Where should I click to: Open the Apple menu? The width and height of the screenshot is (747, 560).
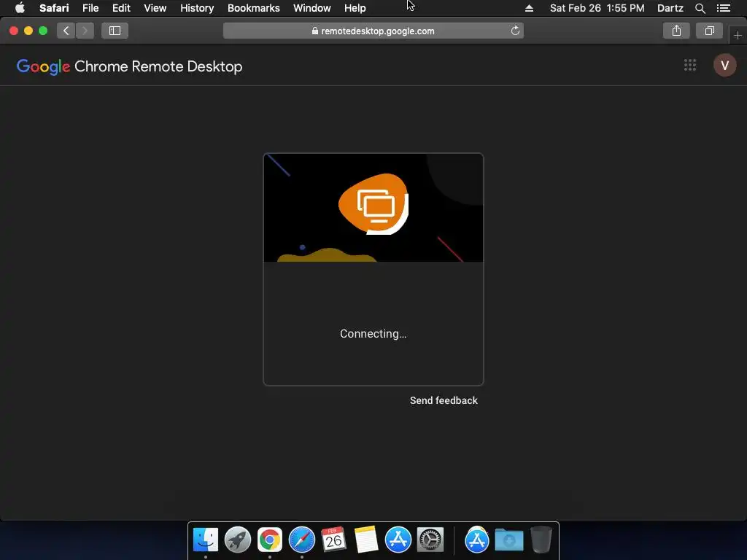coord(20,8)
